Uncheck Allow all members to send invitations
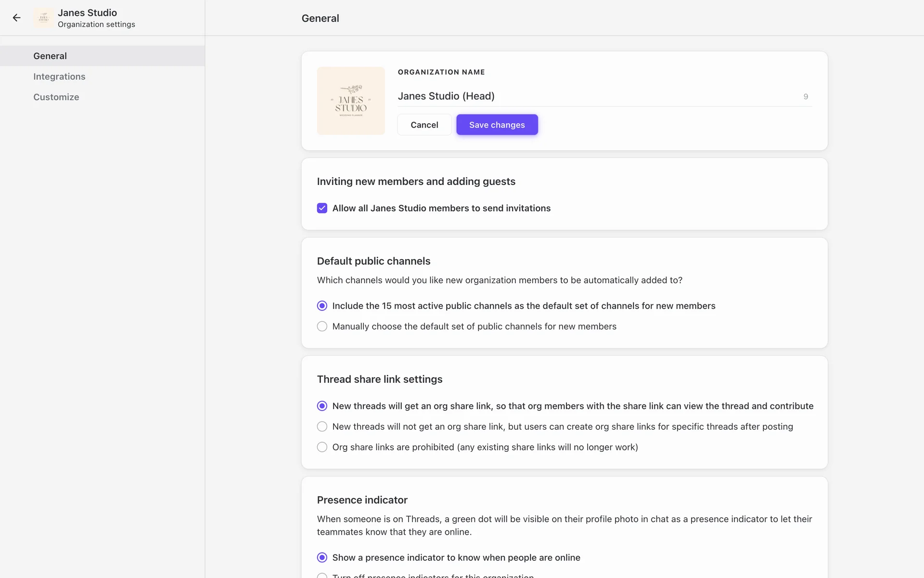The image size is (924, 578). click(322, 208)
